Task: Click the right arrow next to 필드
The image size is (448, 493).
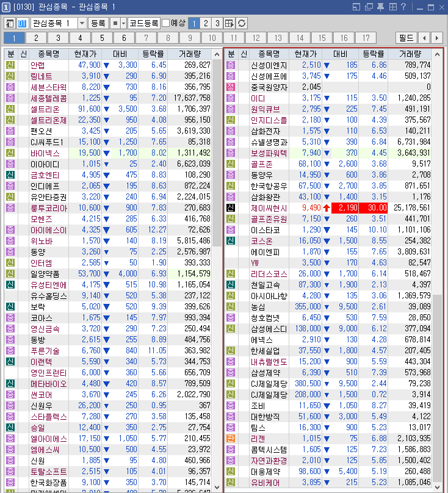Action: pos(436,38)
